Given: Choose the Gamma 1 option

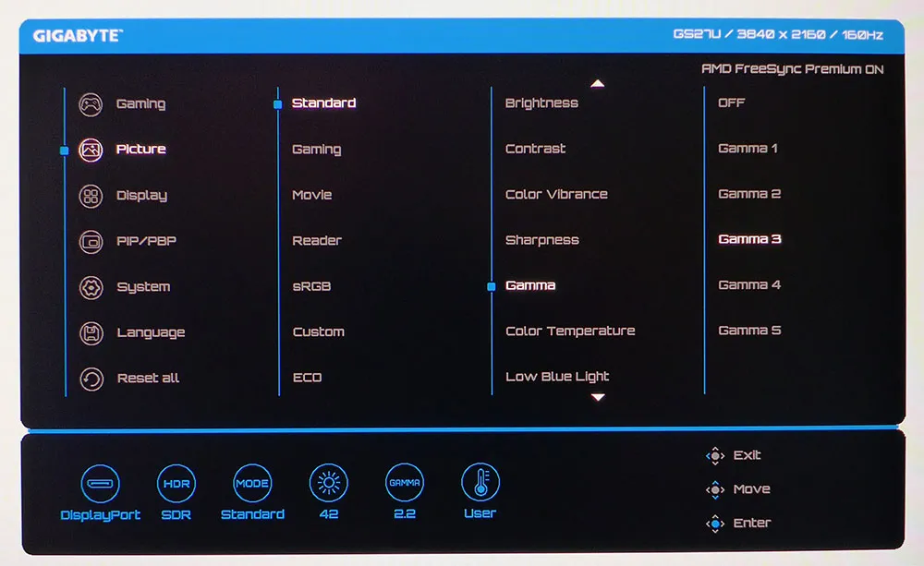Looking at the screenshot, I should click(x=748, y=149).
